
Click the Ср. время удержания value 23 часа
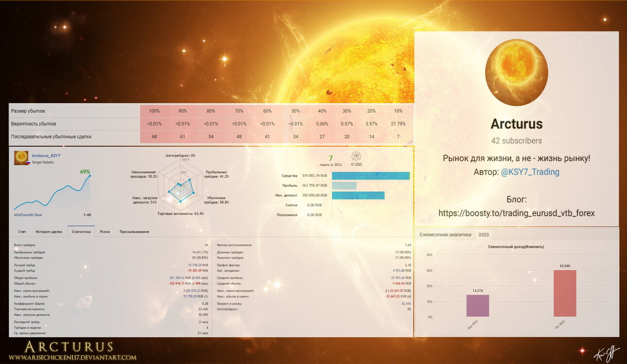click(x=203, y=333)
